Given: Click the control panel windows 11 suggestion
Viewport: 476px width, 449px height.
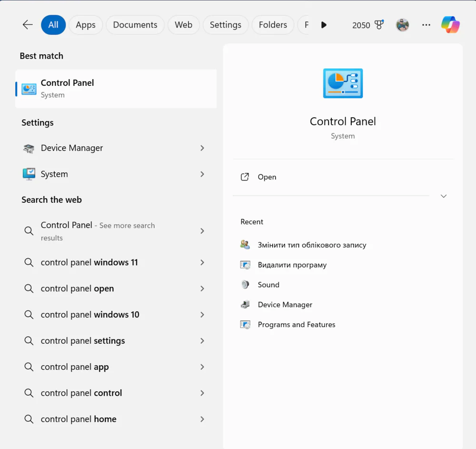Looking at the screenshot, I should (116, 262).
